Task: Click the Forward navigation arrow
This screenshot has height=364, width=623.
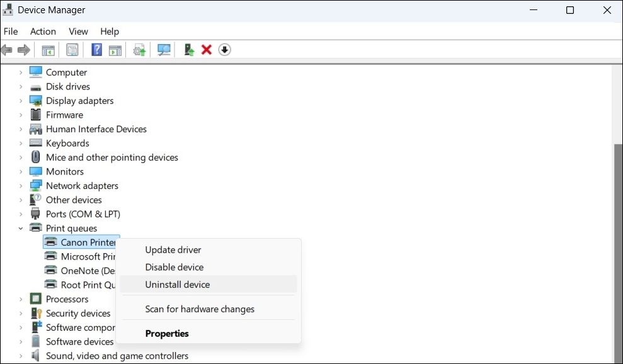Action: (23, 49)
